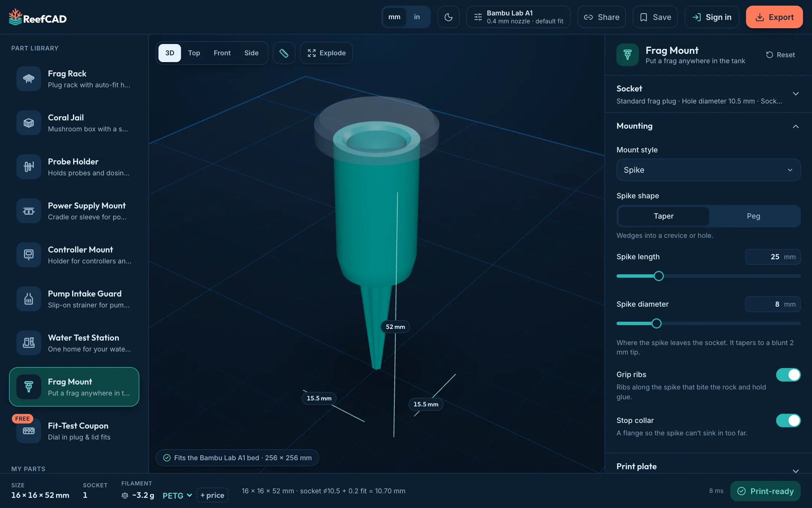
Task: Open the Pump Intake Guard icon
Action: click(29, 299)
